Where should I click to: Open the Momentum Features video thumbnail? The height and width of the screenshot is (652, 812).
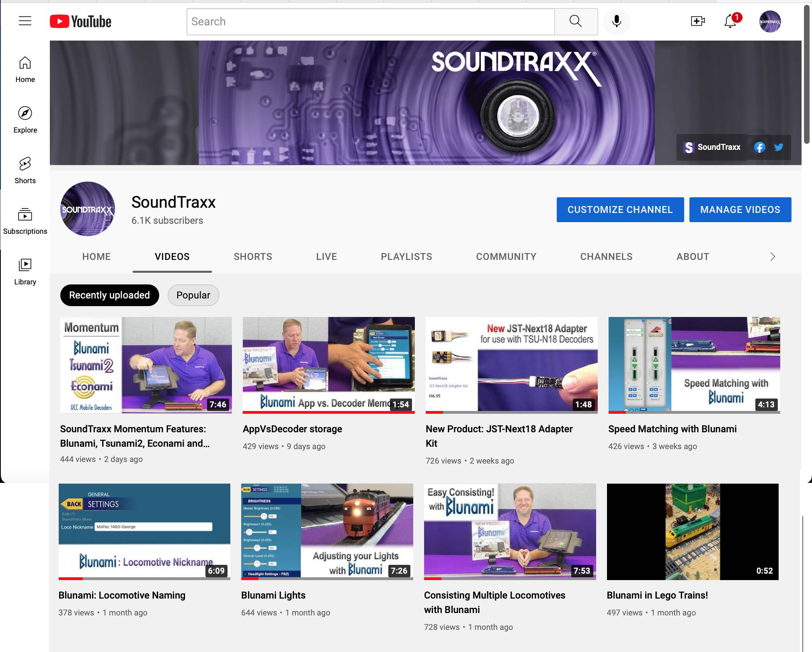tap(146, 365)
